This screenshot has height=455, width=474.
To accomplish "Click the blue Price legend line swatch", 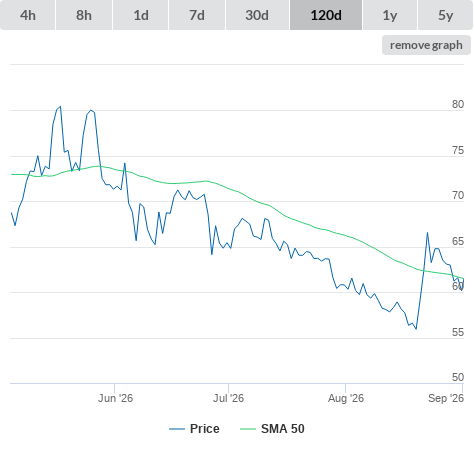I will coord(177,429).
